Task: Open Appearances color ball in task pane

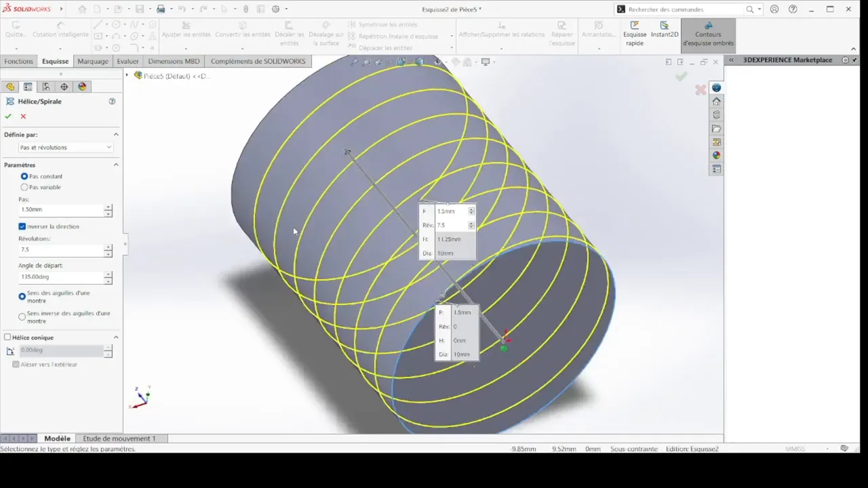Action: coord(716,155)
